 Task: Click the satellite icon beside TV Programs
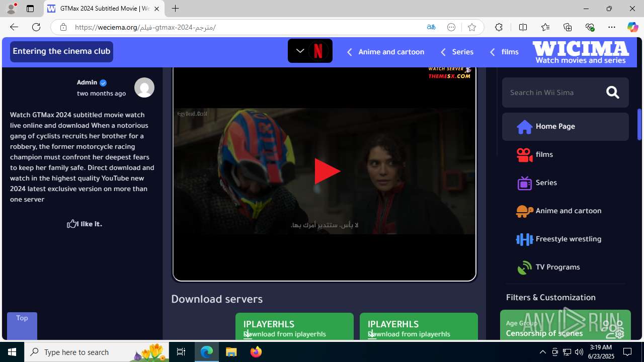[x=524, y=267]
